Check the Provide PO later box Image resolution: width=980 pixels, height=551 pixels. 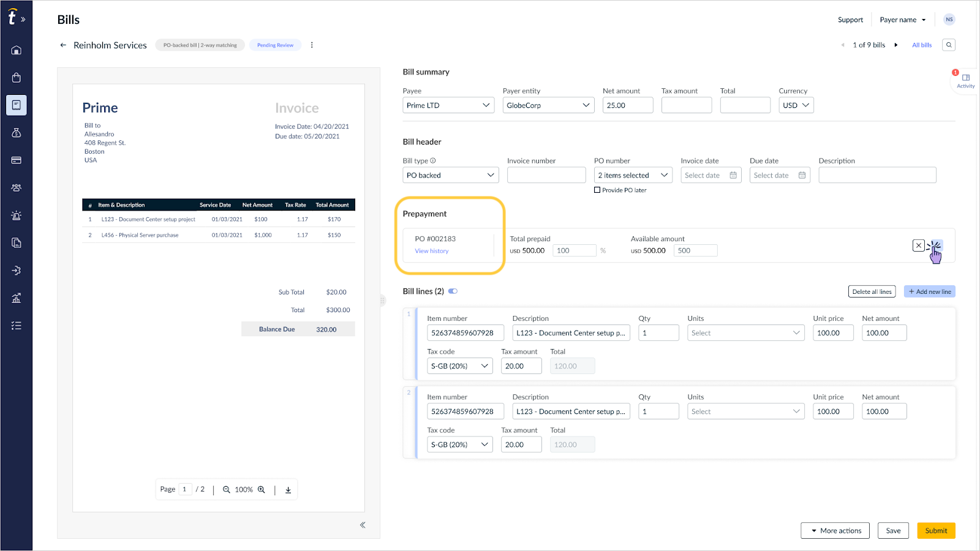(597, 190)
